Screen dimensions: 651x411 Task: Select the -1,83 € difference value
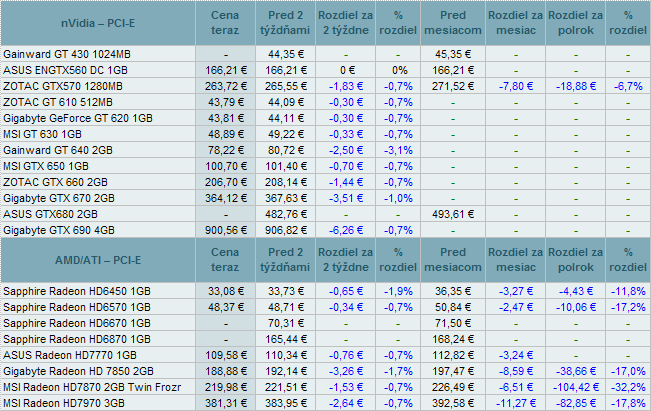point(346,86)
